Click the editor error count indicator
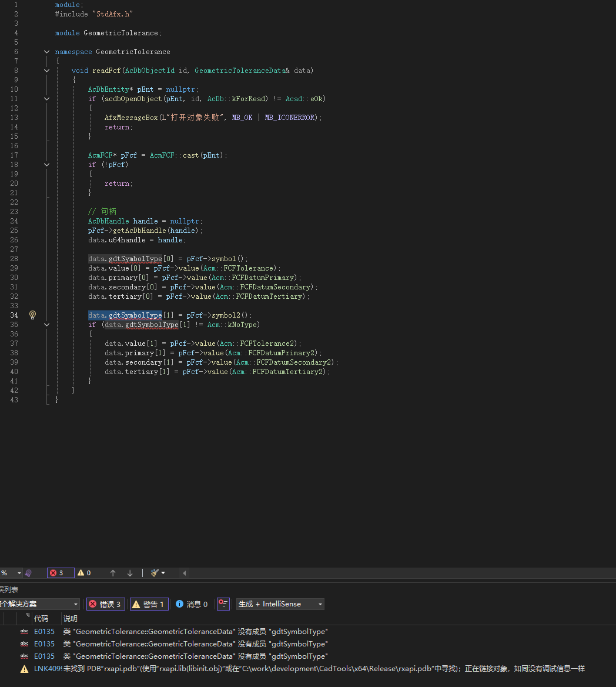616x687 pixels. 60,573
